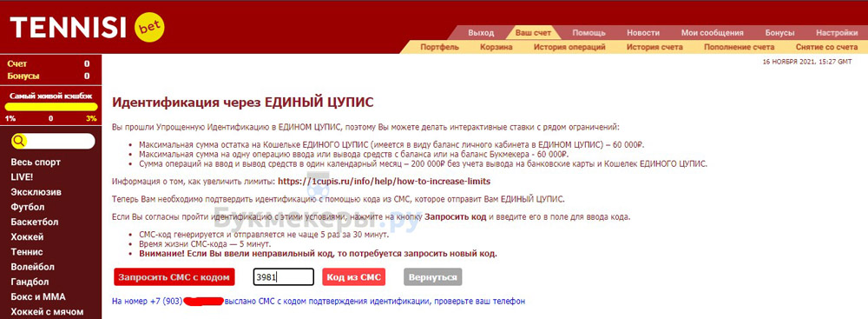Open the 1cupis.ru how-to-increase-limits link
The image size is (868, 319).
385,181
